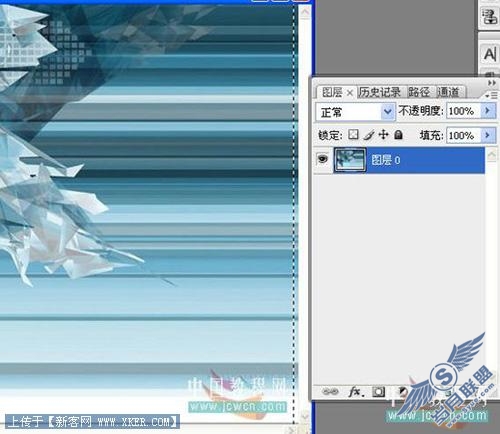Image resolution: width=500 pixels, height=434 pixels.
Task: Hide 图层 0 using its eye icon
Action: tap(322, 159)
